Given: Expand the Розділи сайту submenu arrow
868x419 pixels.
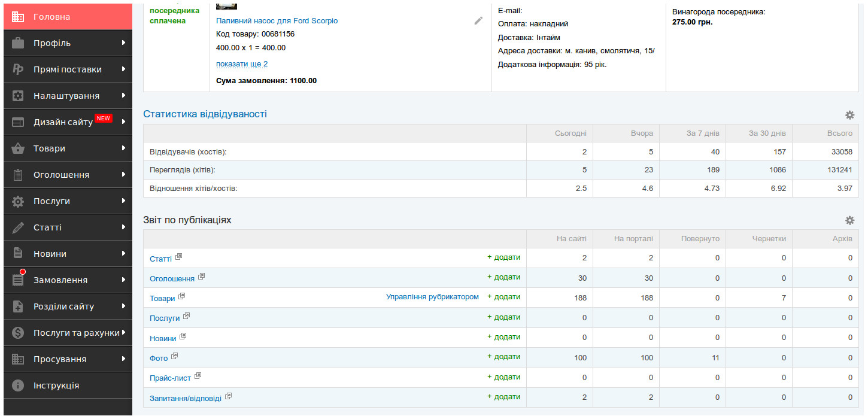Looking at the screenshot, I should tap(123, 306).
